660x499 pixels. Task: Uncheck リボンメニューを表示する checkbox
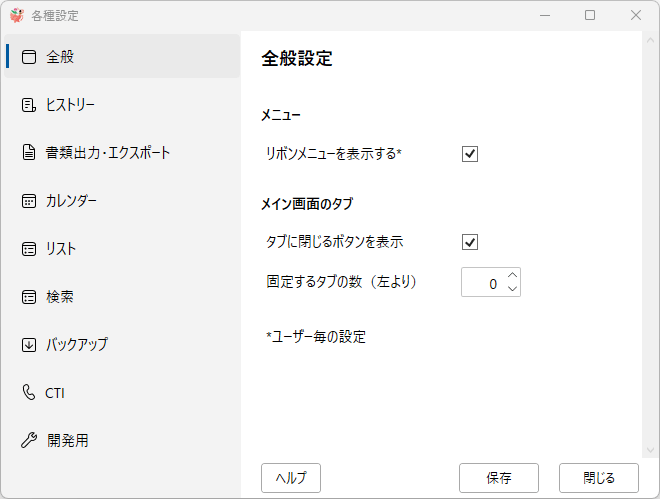pos(470,154)
